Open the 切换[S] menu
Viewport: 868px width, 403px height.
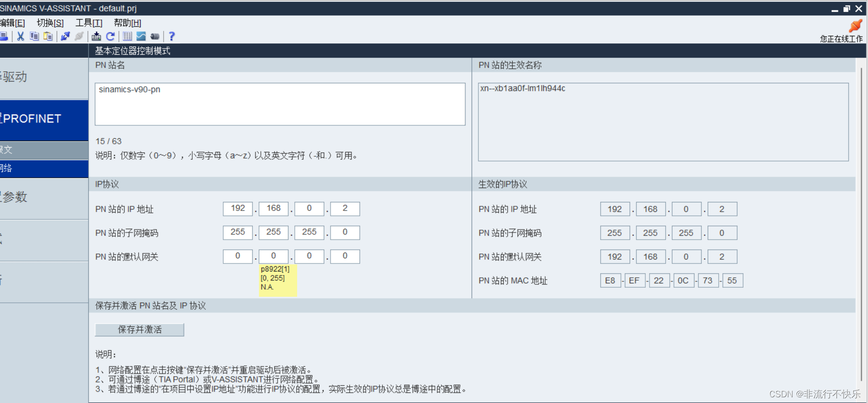tap(50, 23)
